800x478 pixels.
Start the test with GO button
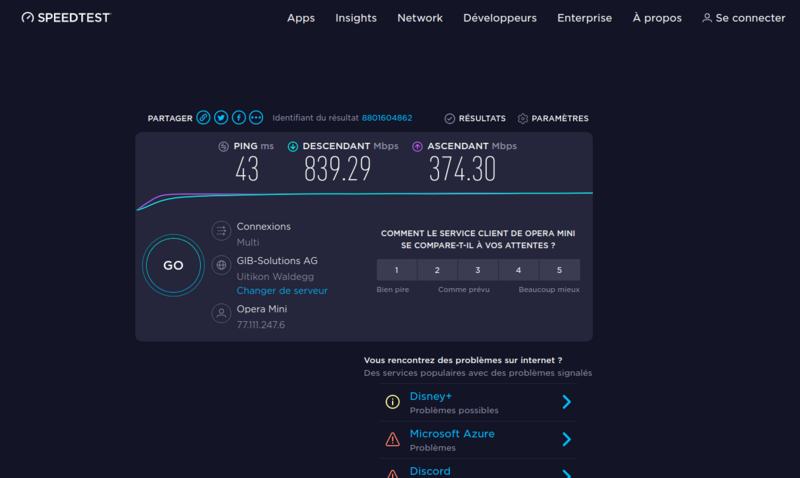pos(173,265)
